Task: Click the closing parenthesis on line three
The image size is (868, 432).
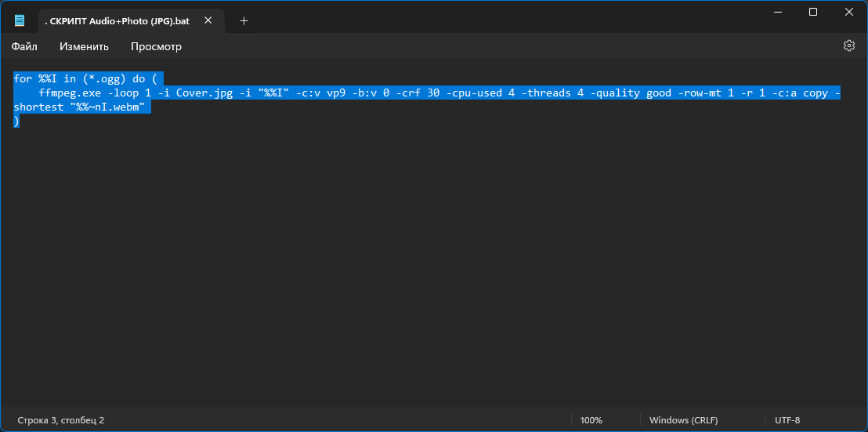Action: pyautogui.click(x=16, y=122)
